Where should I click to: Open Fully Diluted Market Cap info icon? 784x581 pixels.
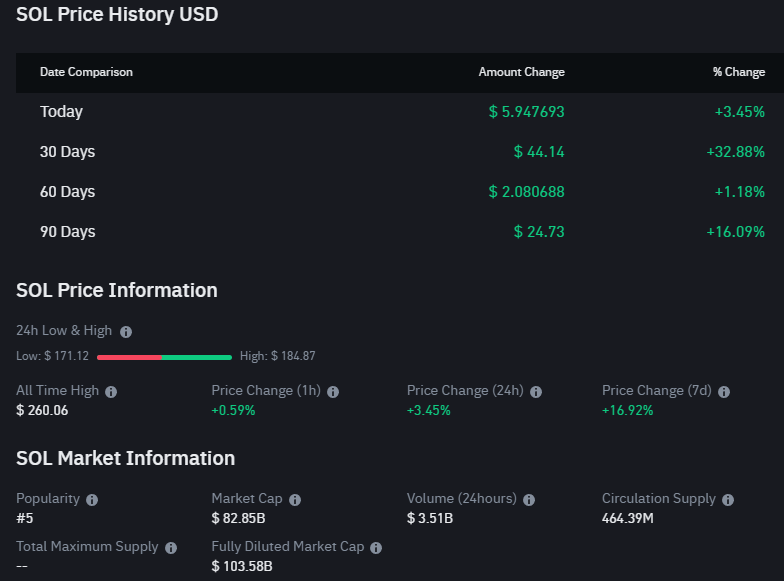[376, 548]
